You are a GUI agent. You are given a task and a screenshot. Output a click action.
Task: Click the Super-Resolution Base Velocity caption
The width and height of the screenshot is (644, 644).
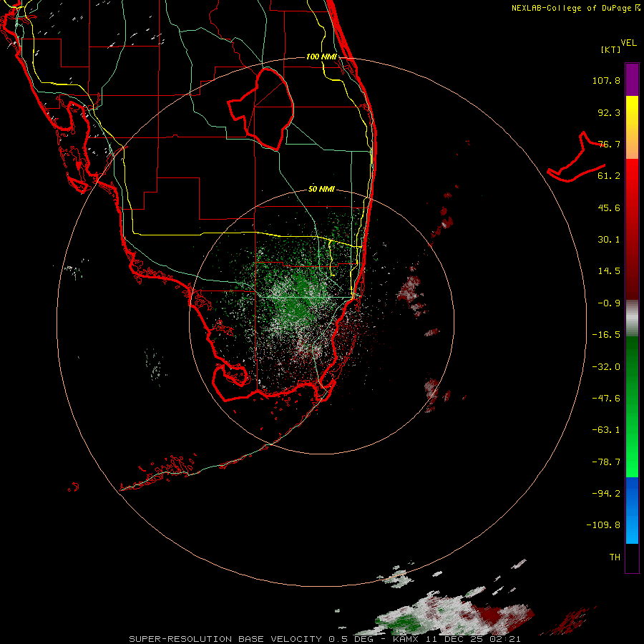click(x=324, y=639)
